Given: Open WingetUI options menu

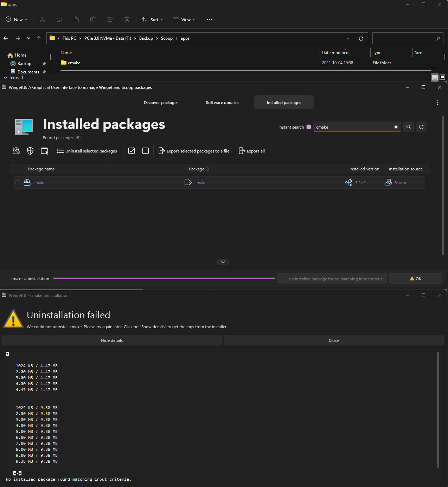Looking at the screenshot, I should point(438,102).
